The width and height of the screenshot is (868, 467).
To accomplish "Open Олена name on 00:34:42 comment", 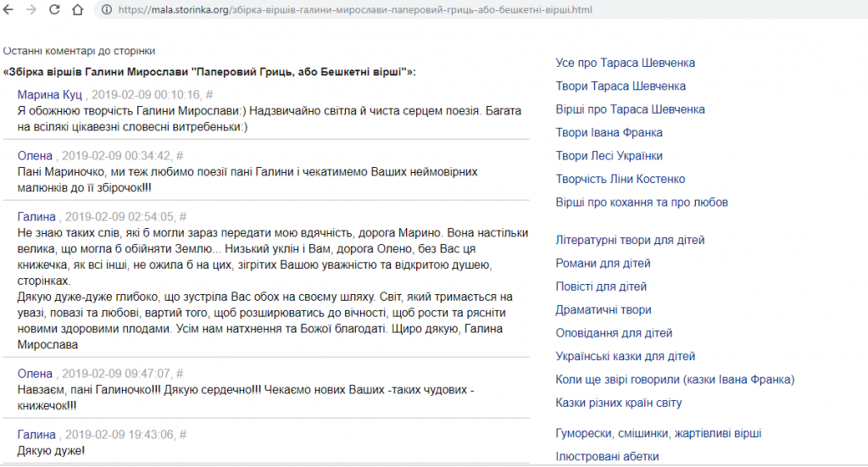I will click(x=35, y=155).
